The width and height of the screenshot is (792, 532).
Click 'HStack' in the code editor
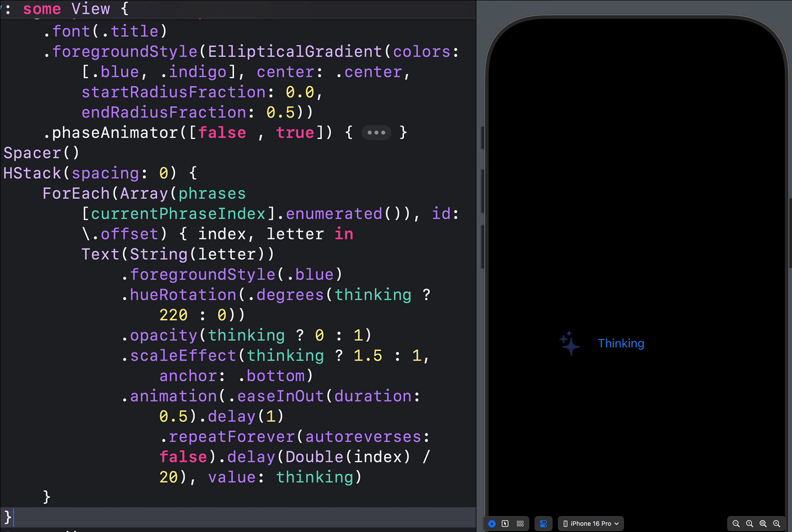(x=32, y=173)
